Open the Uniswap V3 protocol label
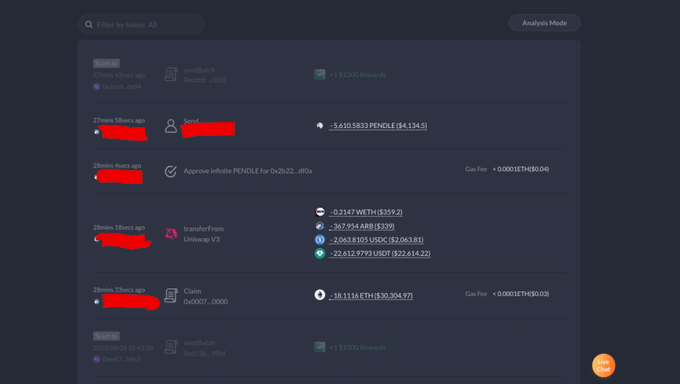Screen dimensions: 680x384 [201, 239]
